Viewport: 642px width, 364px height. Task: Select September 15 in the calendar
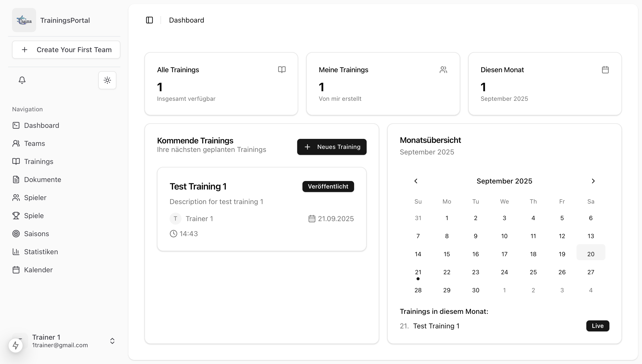tap(447, 254)
